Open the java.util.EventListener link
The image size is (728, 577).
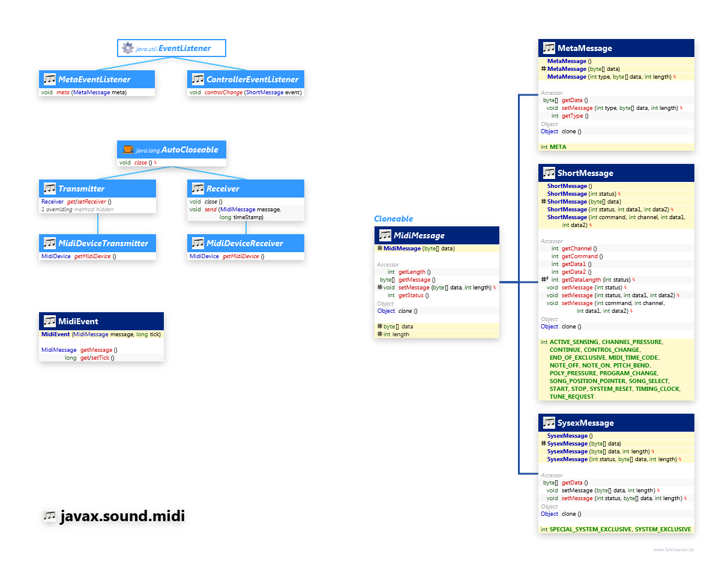(173, 48)
